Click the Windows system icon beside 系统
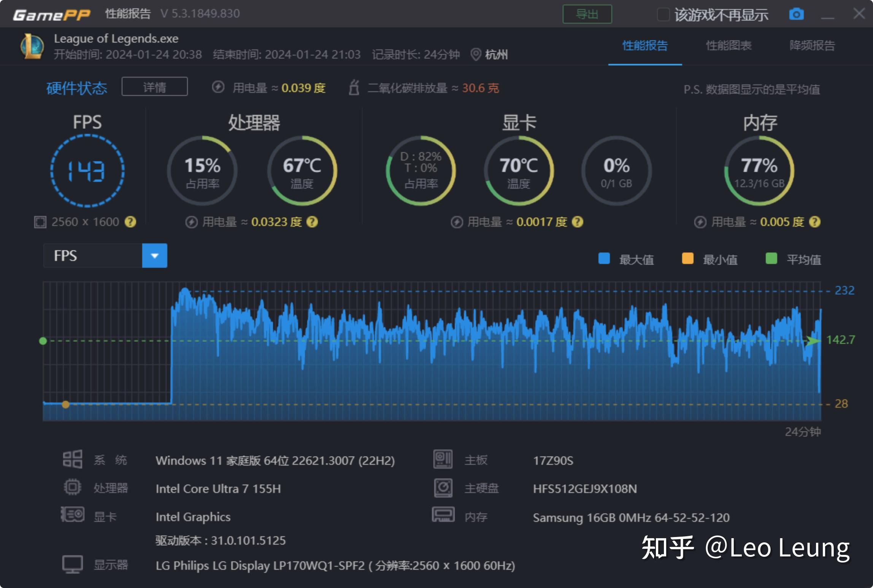 (72, 459)
